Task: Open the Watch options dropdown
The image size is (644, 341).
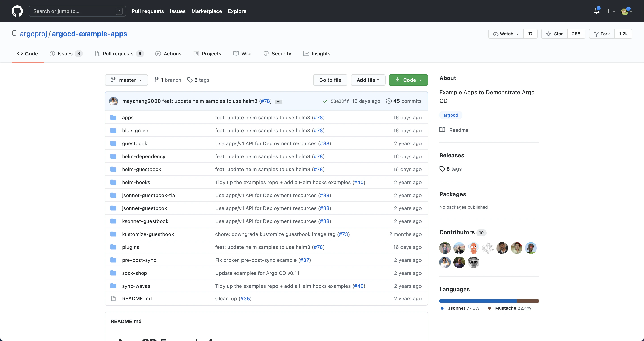Action: [x=506, y=34]
